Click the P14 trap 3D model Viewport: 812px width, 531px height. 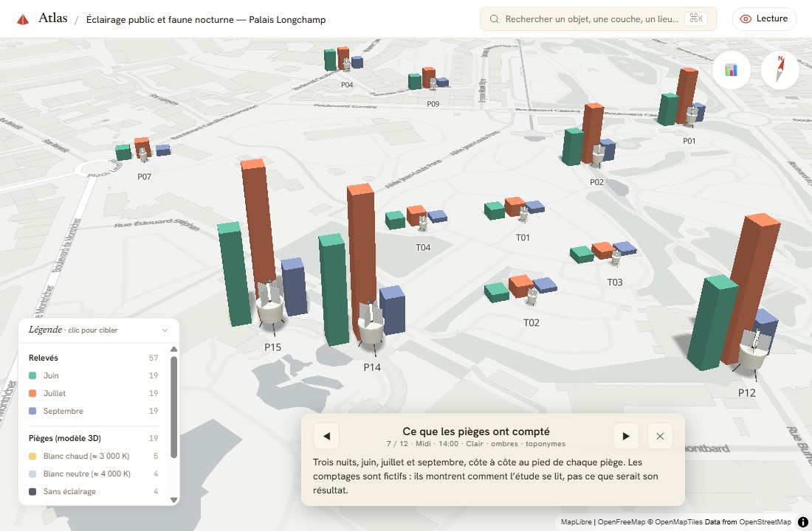371,327
